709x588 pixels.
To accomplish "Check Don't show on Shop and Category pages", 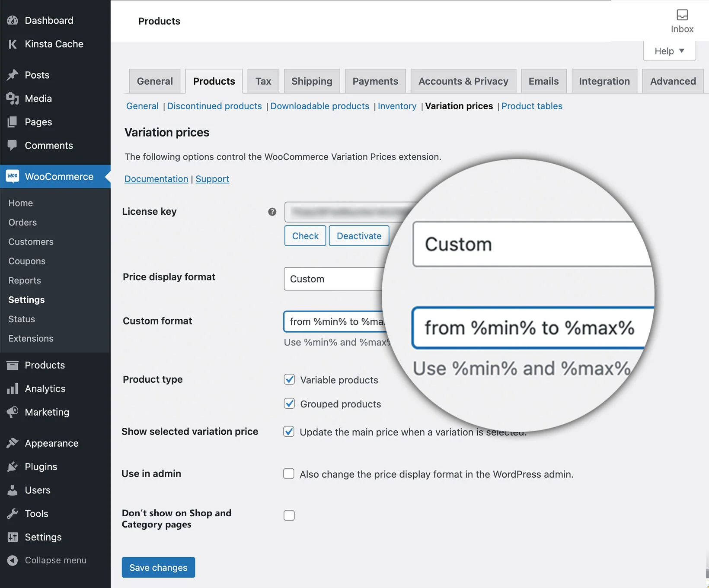I will click(289, 515).
